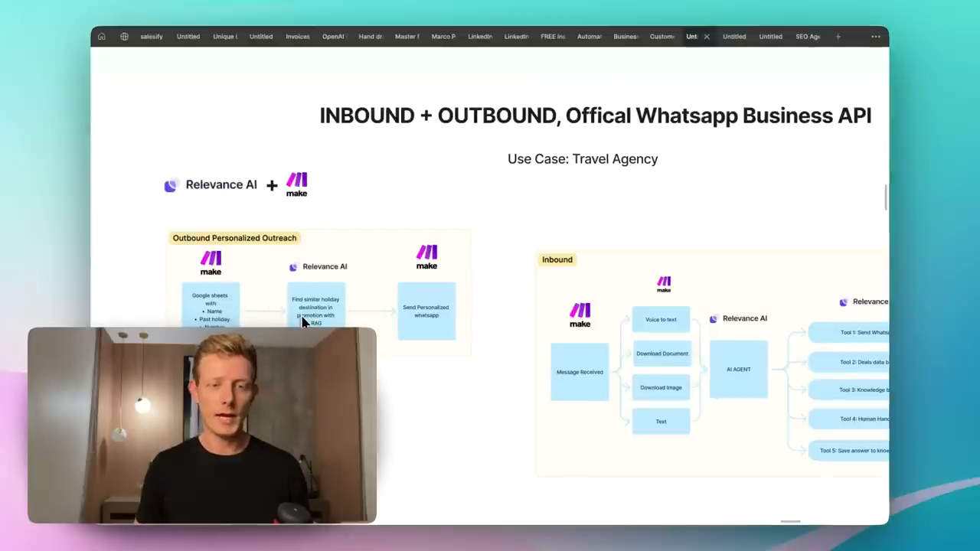Switch to the Invoices tab

[297, 36]
